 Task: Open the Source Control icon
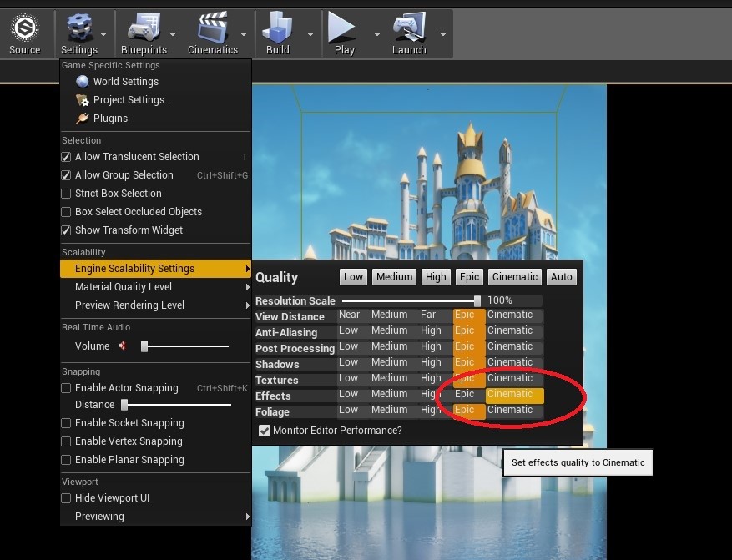[25, 28]
